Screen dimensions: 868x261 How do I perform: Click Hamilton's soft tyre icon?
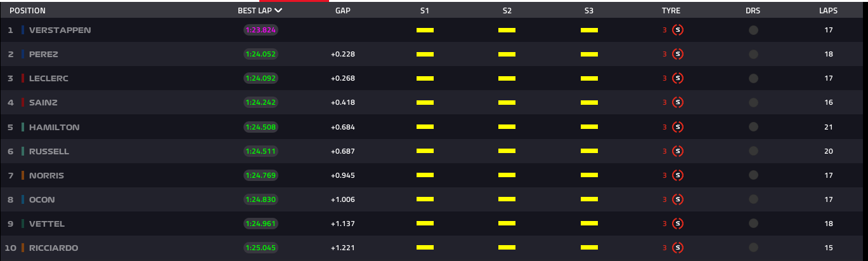677,127
